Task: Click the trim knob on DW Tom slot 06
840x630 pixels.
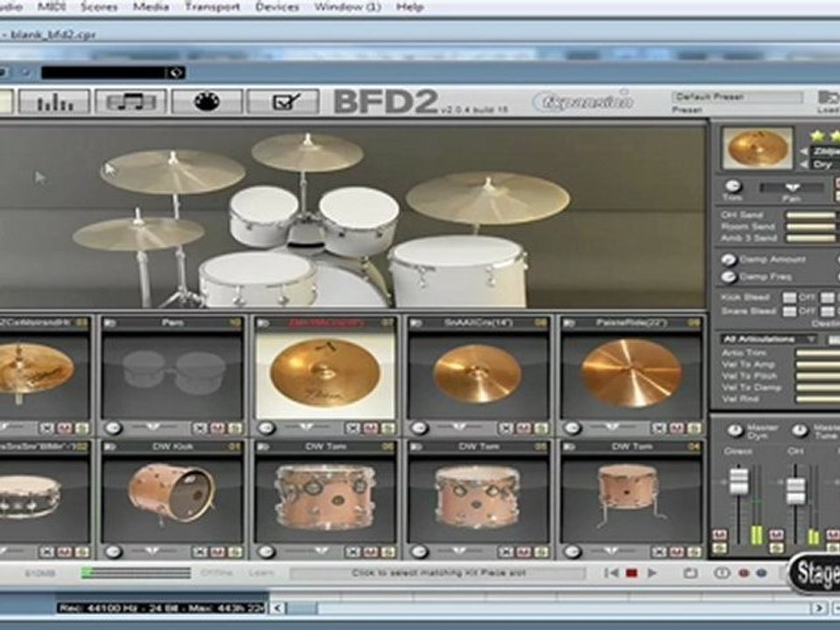Action: click(266, 551)
